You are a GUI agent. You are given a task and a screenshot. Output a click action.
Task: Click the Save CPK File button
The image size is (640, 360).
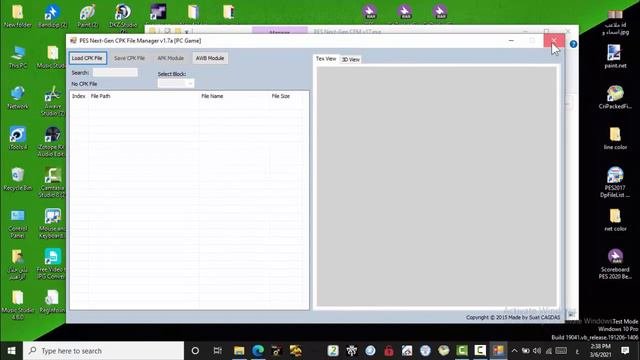click(129, 58)
